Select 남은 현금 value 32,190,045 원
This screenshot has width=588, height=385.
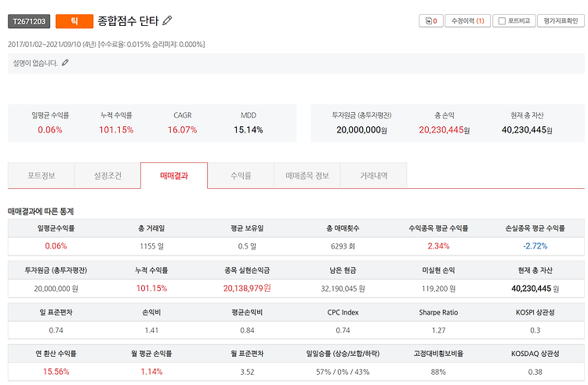click(x=343, y=289)
